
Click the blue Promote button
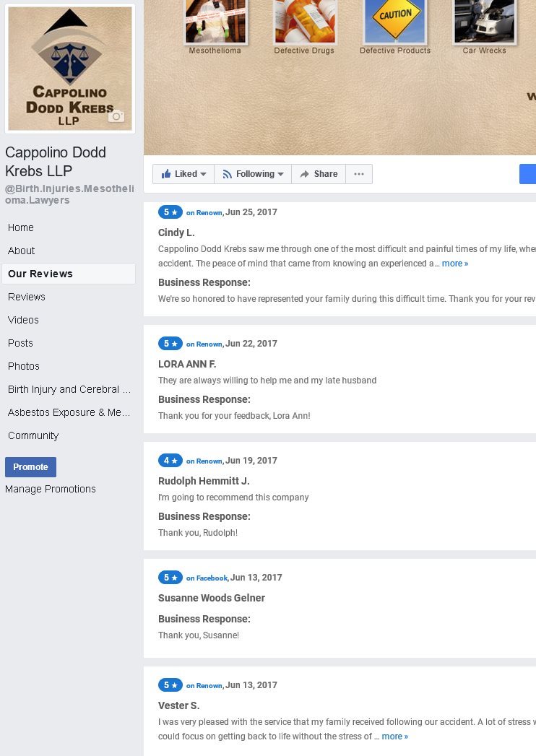pyautogui.click(x=30, y=467)
